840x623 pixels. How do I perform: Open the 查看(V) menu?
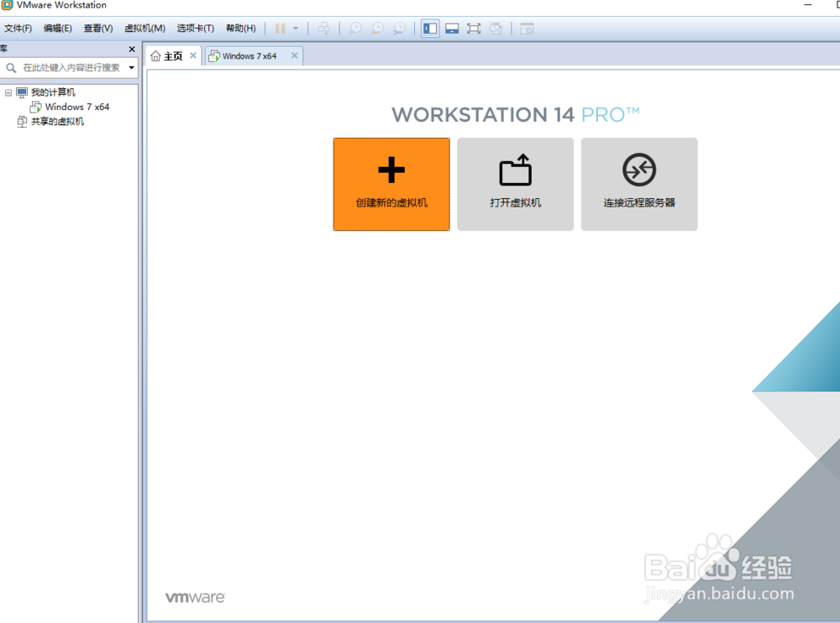click(x=98, y=29)
